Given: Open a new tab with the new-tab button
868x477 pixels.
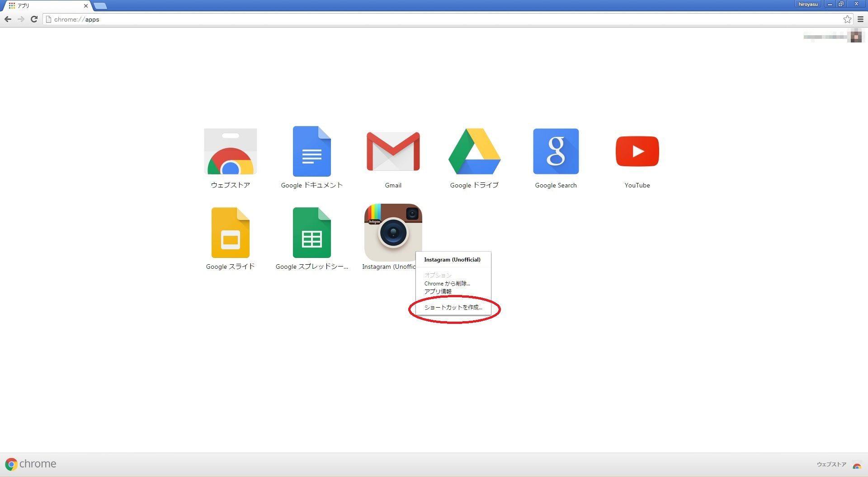Looking at the screenshot, I should (100, 6).
